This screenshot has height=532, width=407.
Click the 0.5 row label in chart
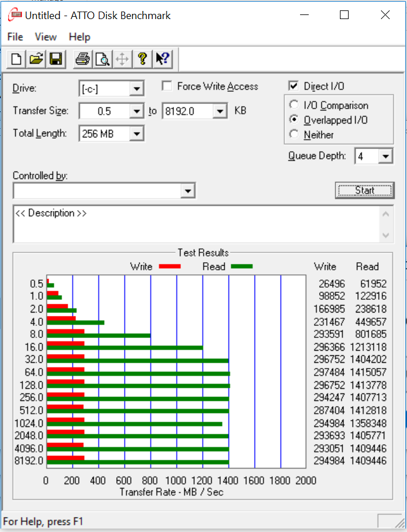(x=36, y=284)
